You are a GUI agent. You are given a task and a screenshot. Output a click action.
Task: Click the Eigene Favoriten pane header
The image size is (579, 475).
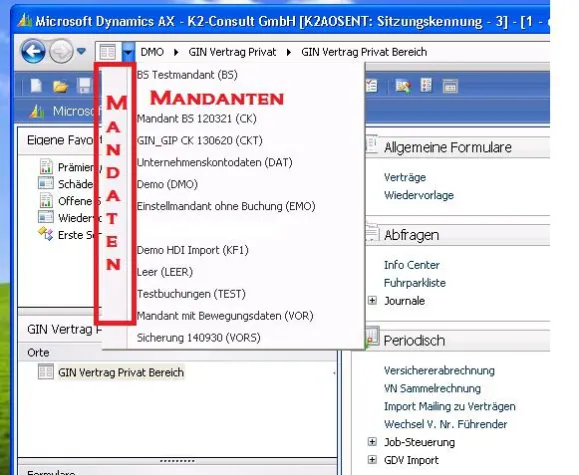[60, 140]
